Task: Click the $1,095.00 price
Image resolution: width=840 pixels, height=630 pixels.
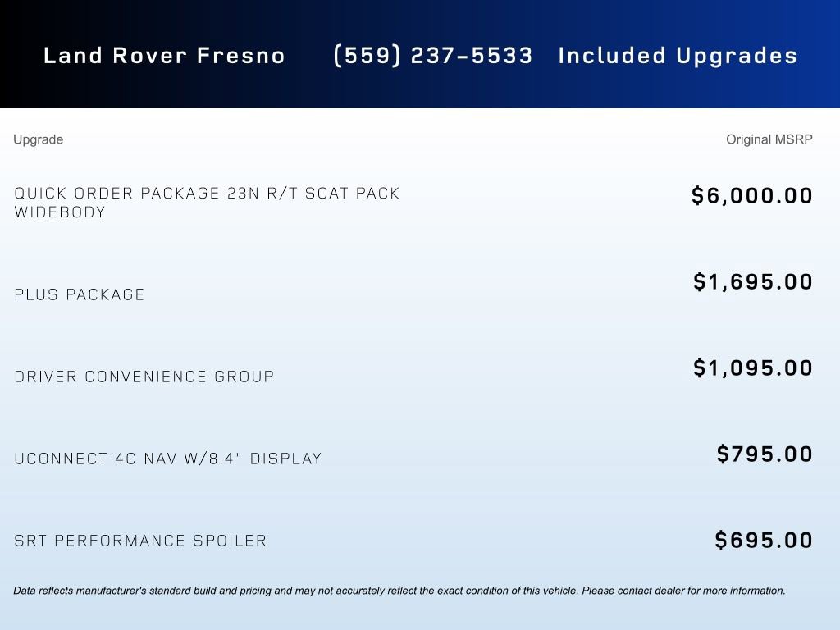Action: pos(753,368)
